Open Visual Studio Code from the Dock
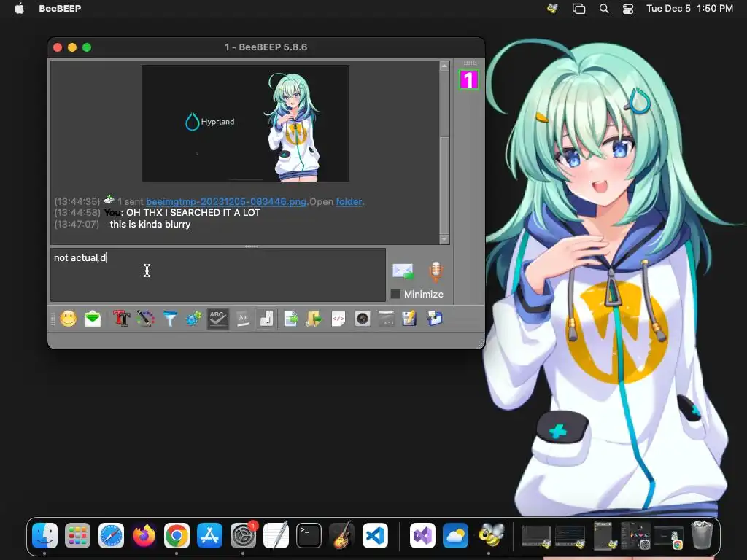The height and width of the screenshot is (560, 747). click(375, 536)
